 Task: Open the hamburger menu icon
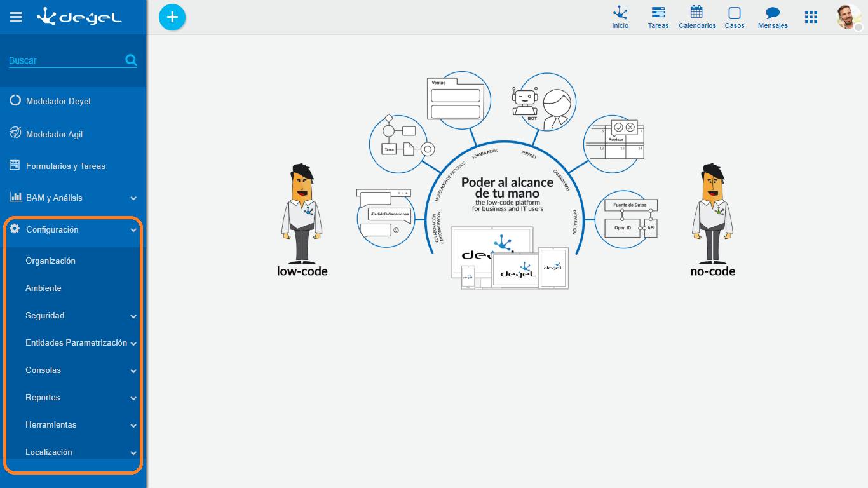click(x=16, y=17)
